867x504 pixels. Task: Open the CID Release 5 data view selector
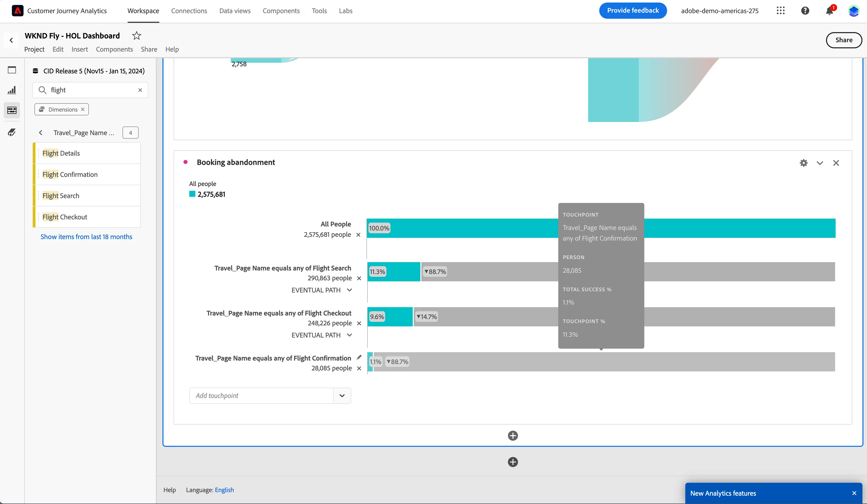tap(89, 71)
